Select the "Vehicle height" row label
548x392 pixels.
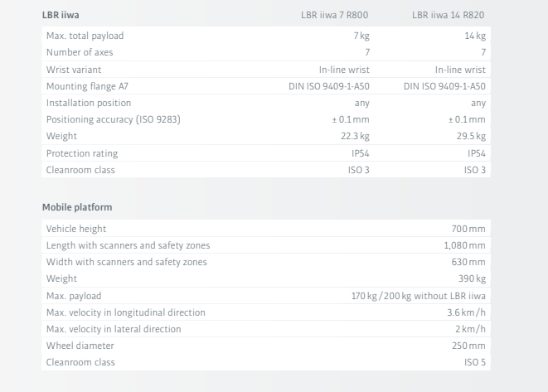[76, 229]
